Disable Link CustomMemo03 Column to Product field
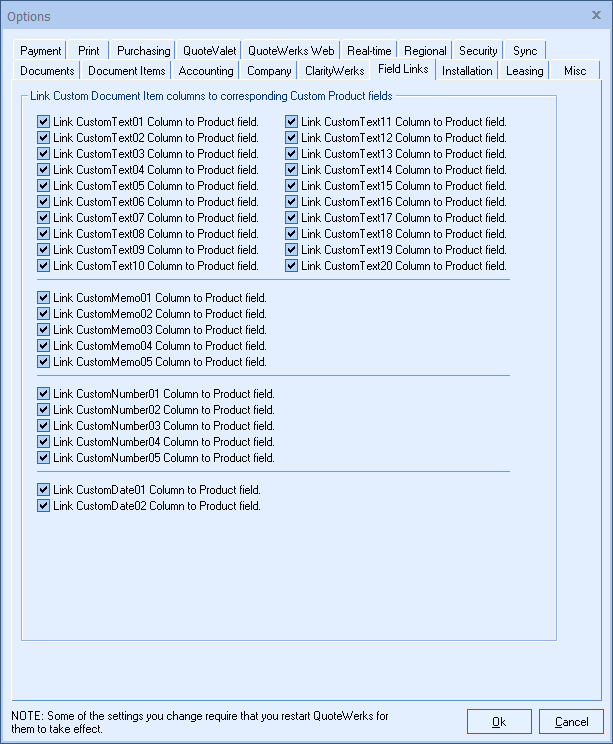 tap(43, 330)
